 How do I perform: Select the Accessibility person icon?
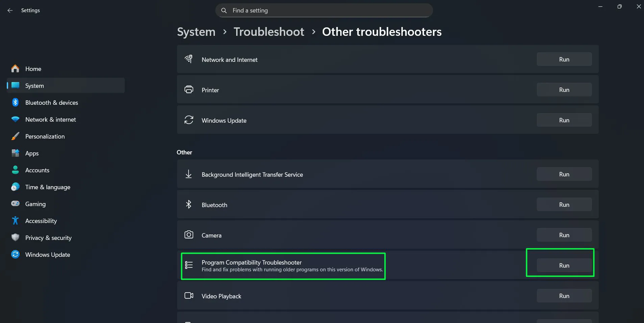coord(15,221)
